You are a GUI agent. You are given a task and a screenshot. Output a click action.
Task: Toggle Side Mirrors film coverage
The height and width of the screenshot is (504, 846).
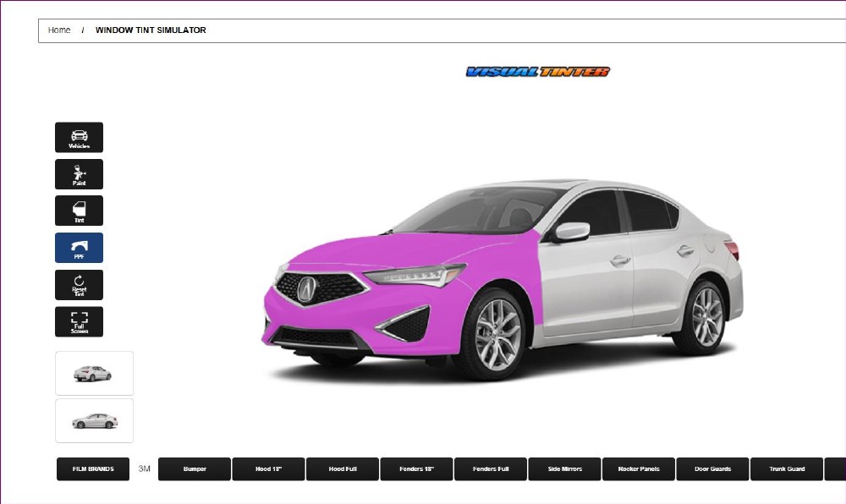(x=564, y=468)
